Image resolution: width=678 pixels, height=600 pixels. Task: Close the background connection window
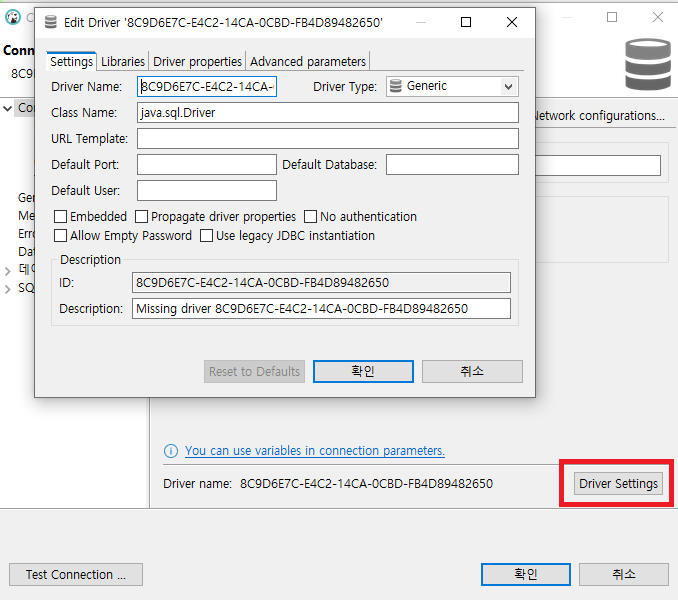[x=658, y=17]
